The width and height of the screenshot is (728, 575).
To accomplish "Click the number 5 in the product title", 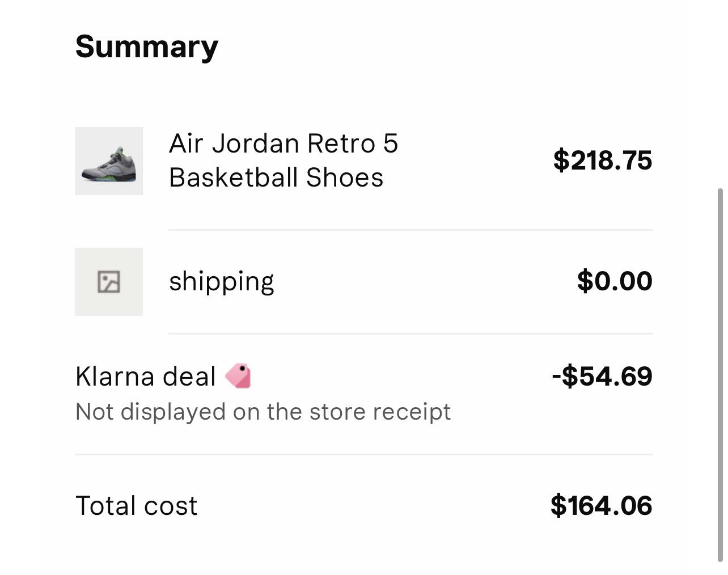I will coord(391,143).
